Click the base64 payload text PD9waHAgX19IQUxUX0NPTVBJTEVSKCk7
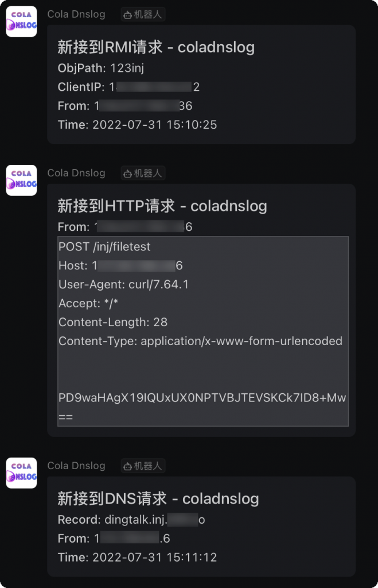378x588 pixels. [x=202, y=397]
